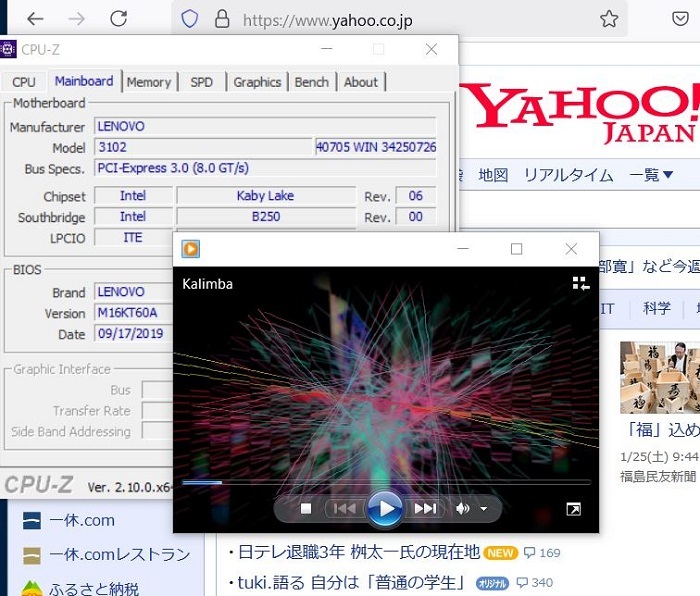This screenshot has width=700, height=596.
Task: Select the Mainboard tab
Action: [x=84, y=81]
